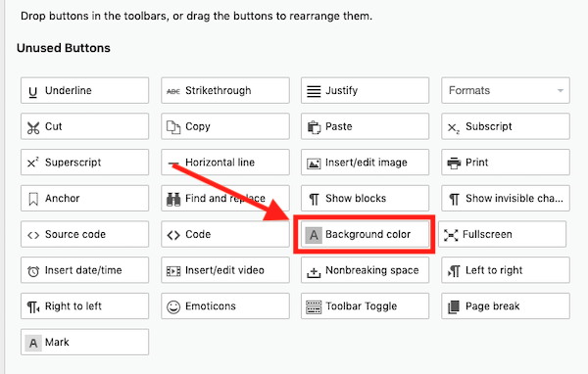Click the Page break icon
Image resolution: width=588 pixels, height=374 pixels.
tap(454, 306)
